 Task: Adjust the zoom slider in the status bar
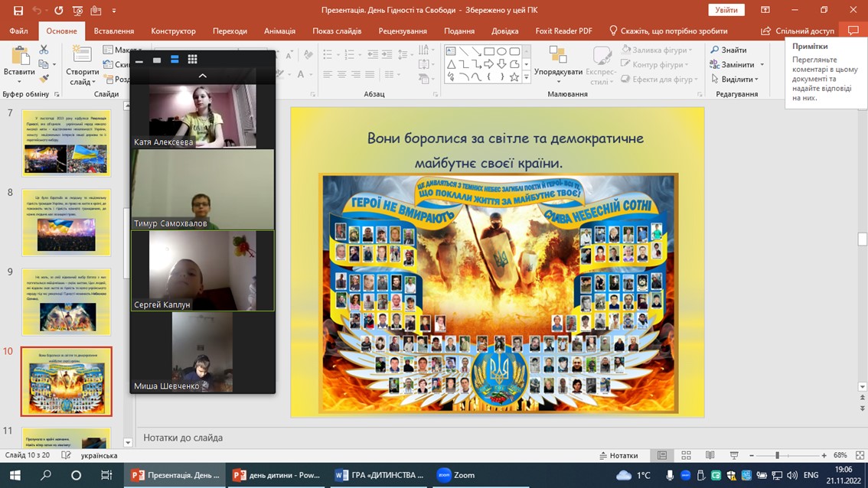pos(777,455)
